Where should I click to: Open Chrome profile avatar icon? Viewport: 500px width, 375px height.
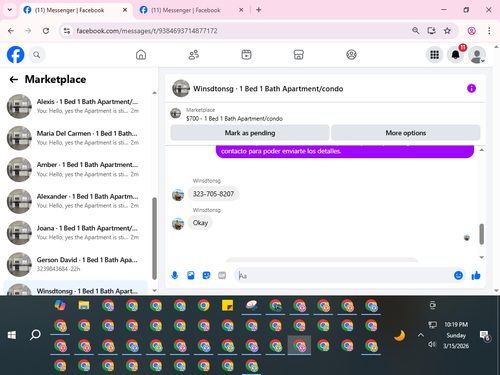(471, 31)
